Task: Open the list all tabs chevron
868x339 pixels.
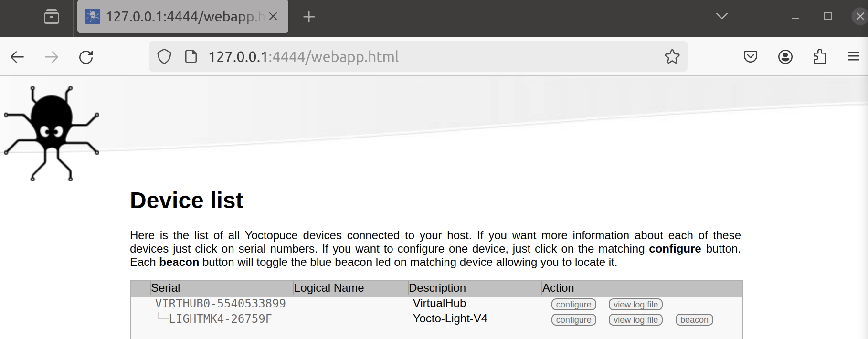Action: 721,16
